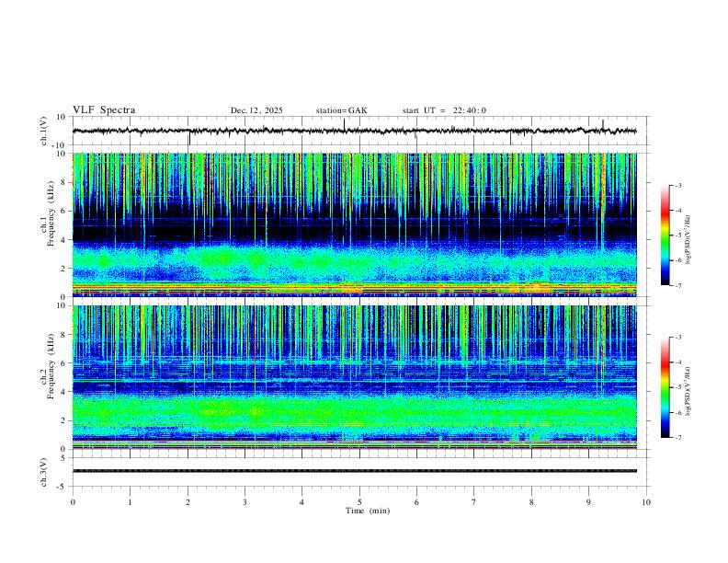Click the ch.1 colorbar 'log(PSD)(V²/Hz)' label
The height and width of the screenshot is (563, 728).
(688, 240)
